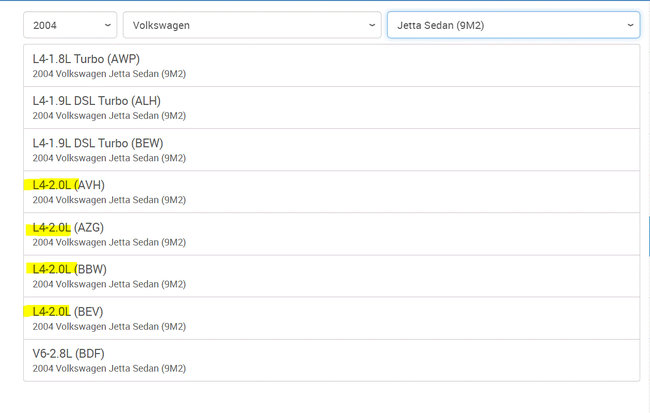Image resolution: width=650 pixels, height=413 pixels.
Task: Click the yellow highlight in the BEV row
Action: [50, 312]
